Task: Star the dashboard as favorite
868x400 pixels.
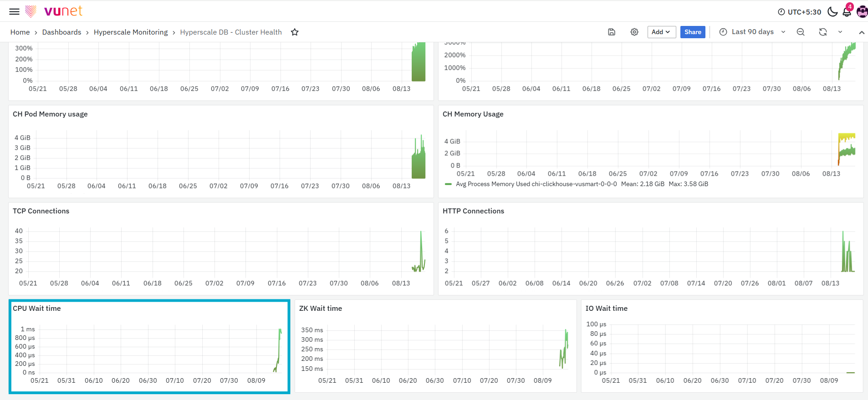Action: click(x=295, y=32)
